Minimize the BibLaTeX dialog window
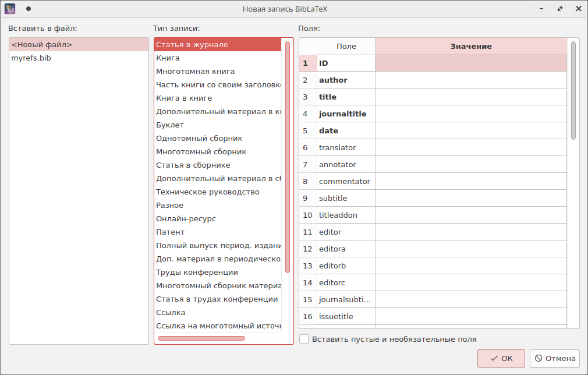 tap(541, 9)
